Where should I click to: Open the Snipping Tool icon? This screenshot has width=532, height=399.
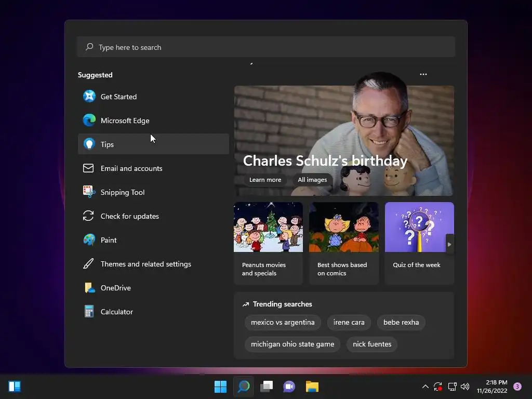pyautogui.click(x=89, y=192)
